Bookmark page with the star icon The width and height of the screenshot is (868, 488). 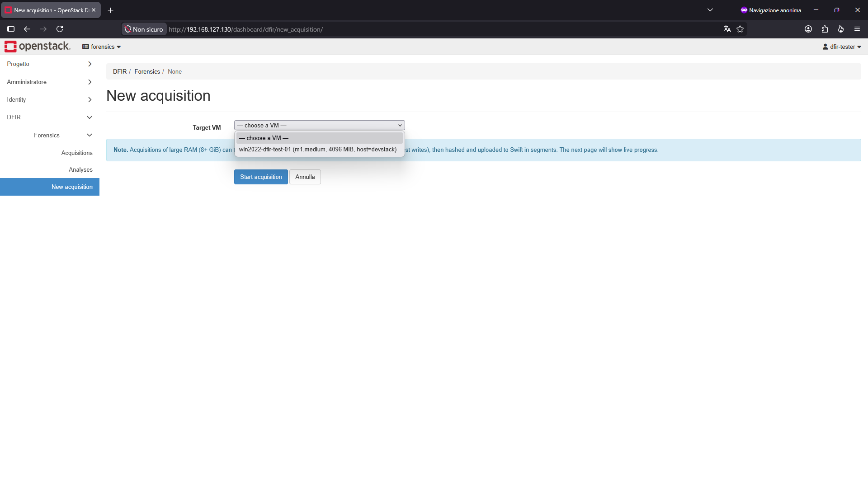[740, 29]
